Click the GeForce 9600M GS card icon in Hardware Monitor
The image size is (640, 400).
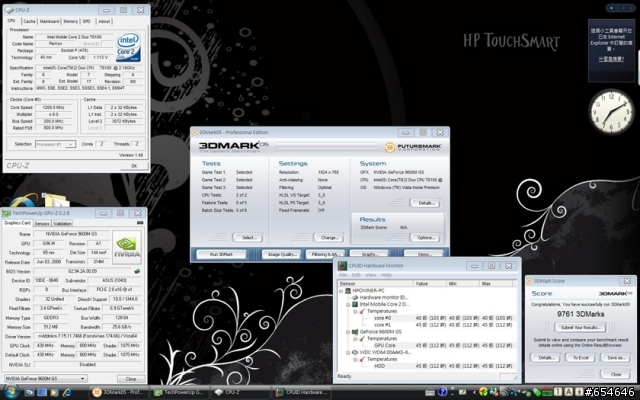point(355,332)
